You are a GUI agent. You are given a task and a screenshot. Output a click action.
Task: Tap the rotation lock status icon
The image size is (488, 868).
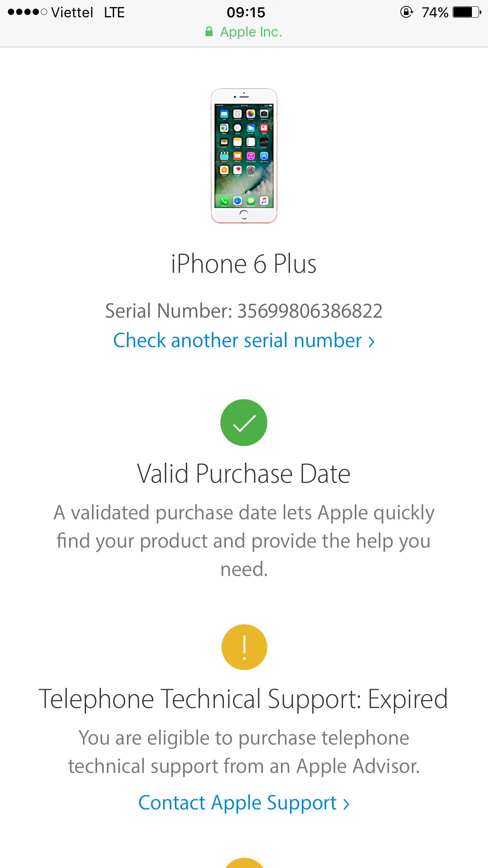[407, 12]
